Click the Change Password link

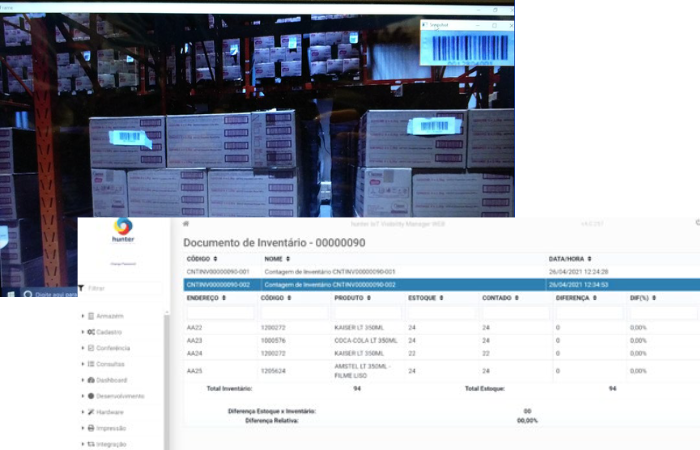pyautogui.click(x=123, y=264)
